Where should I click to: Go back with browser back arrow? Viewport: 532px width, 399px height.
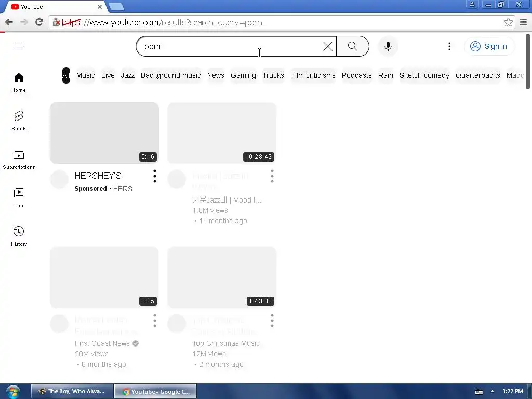(x=9, y=22)
